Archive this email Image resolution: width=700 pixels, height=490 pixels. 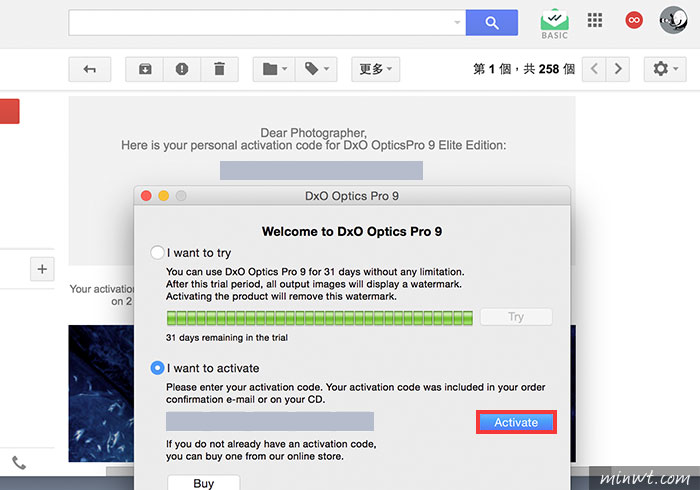click(145, 69)
